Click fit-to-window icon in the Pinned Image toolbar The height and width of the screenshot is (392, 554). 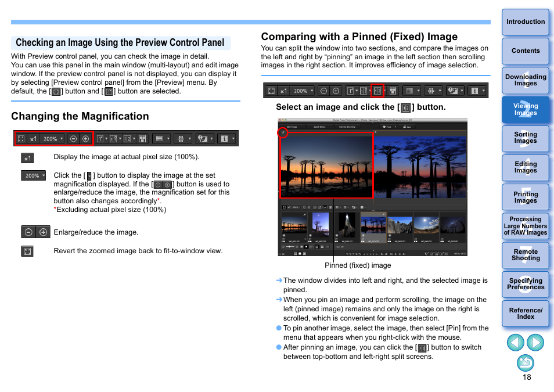271,91
